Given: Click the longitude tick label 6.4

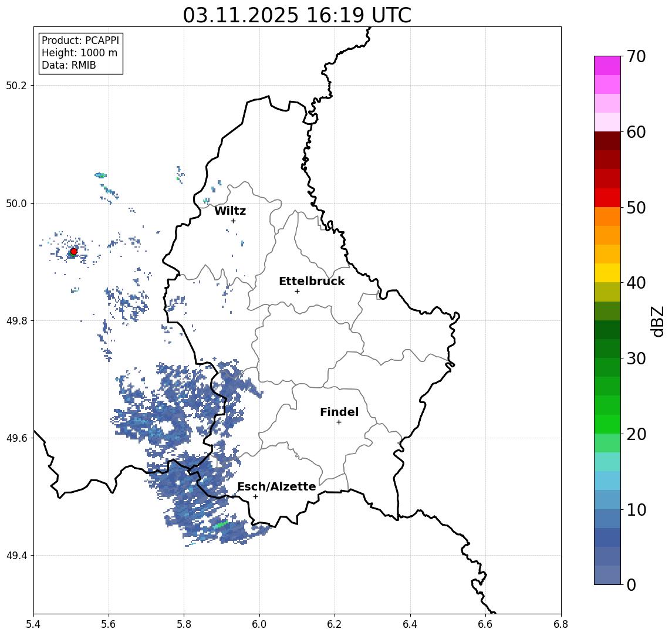Looking at the screenshot, I should click(410, 624).
